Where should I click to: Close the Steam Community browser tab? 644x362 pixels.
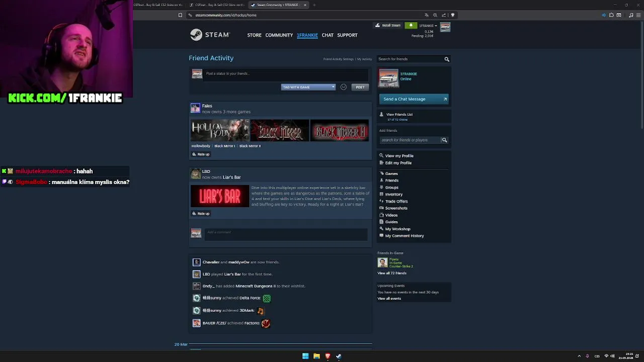[x=305, y=5]
